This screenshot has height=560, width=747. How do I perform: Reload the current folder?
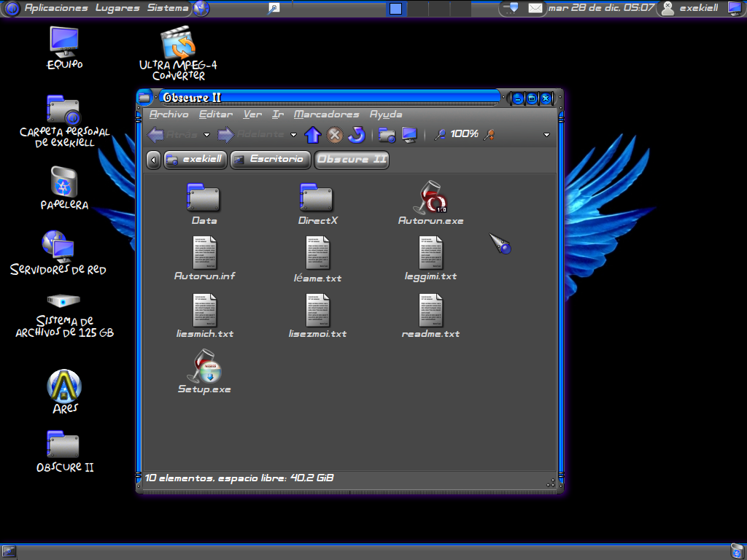pyautogui.click(x=357, y=135)
